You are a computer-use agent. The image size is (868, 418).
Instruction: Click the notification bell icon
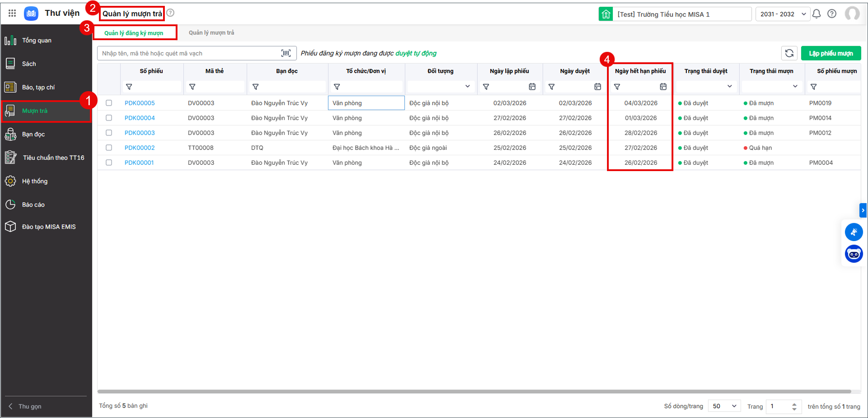click(817, 14)
